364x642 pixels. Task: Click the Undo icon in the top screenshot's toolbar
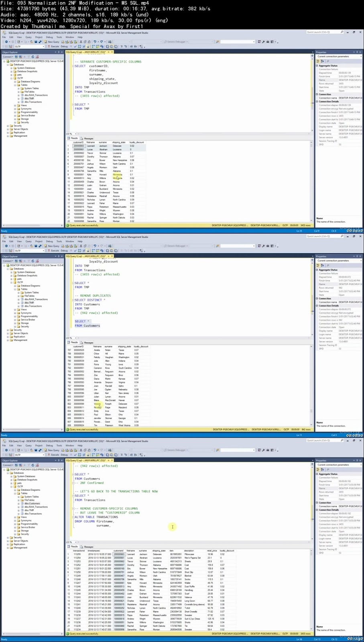pyautogui.click(x=95, y=42)
